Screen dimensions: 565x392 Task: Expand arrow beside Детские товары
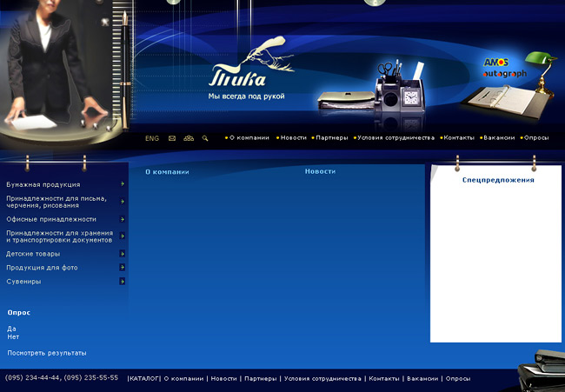click(x=123, y=254)
